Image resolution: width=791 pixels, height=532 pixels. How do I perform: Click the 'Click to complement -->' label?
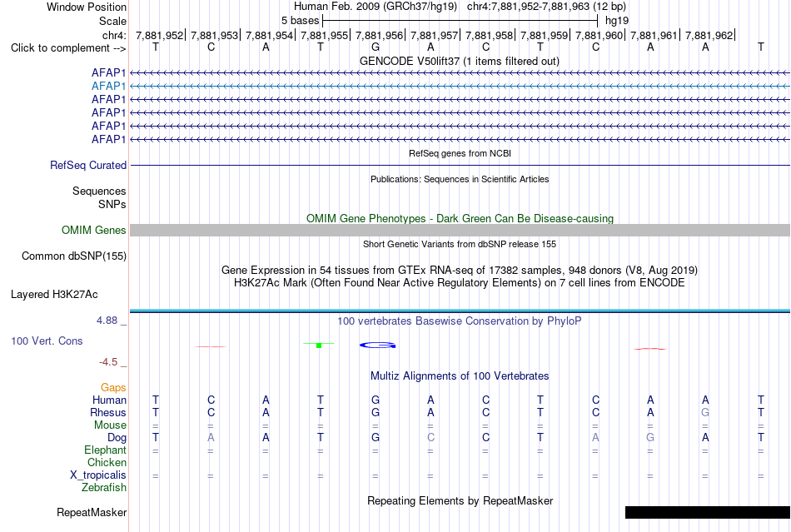tap(68, 48)
